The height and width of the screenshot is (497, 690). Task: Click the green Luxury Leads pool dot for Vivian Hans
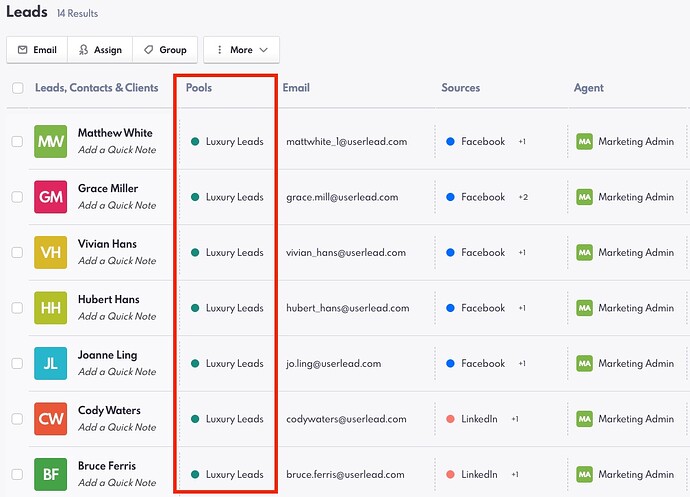point(195,253)
